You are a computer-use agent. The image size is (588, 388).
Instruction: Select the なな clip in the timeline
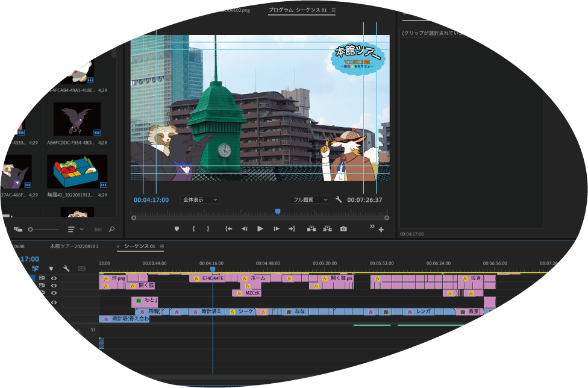coord(295,311)
